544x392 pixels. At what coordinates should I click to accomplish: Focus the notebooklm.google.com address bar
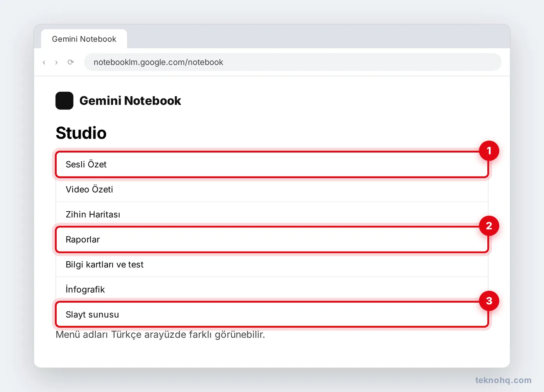point(293,62)
